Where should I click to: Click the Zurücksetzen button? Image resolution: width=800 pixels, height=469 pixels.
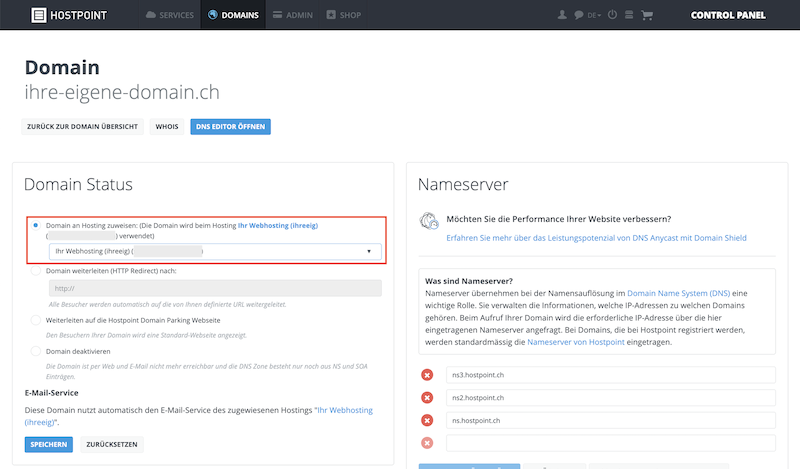point(112,445)
